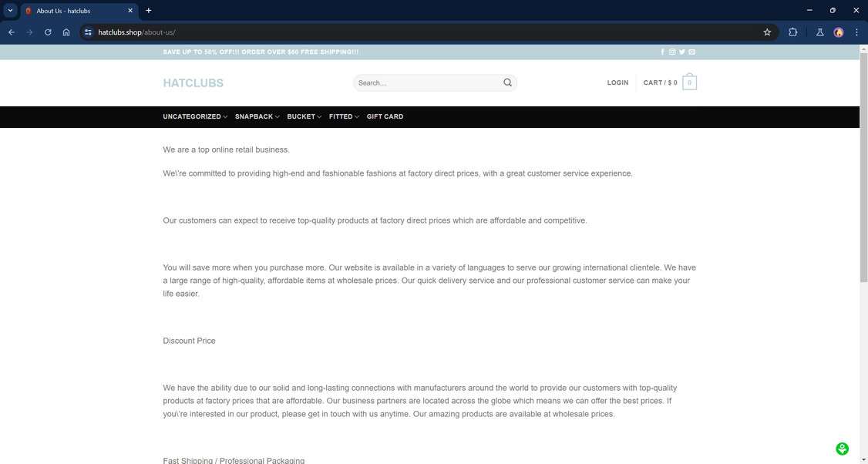
Task: Open the Facebook social icon
Action: 663,52
